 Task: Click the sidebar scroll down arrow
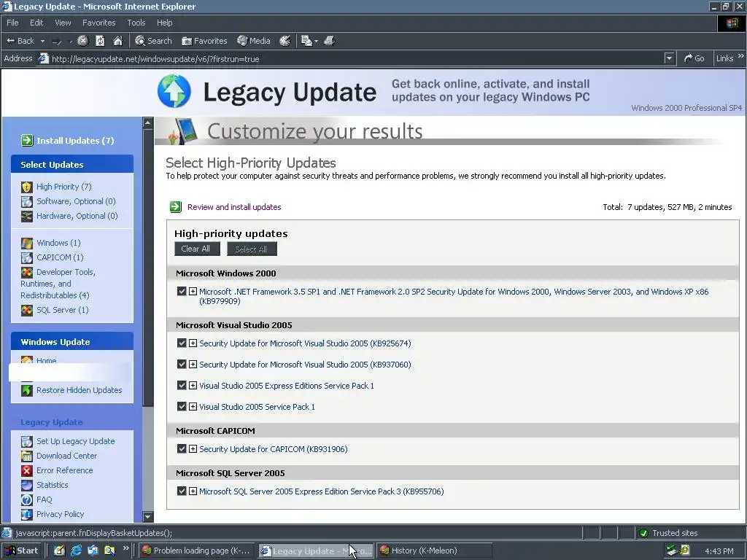[147, 516]
